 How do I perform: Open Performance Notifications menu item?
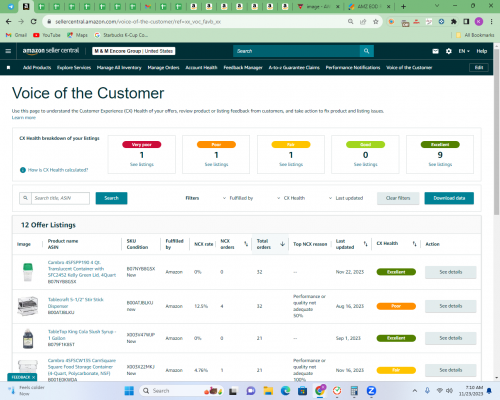(x=353, y=67)
